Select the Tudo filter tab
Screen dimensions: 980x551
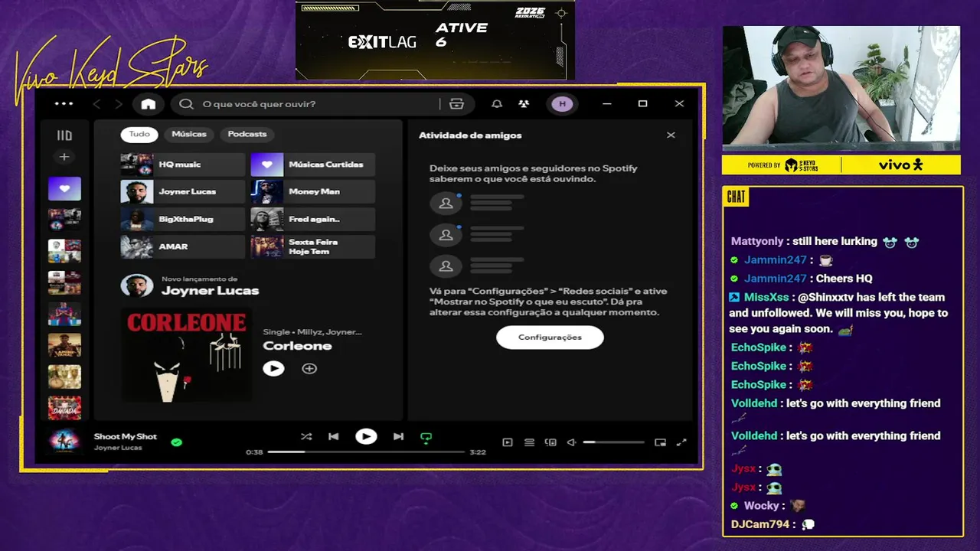(x=139, y=134)
